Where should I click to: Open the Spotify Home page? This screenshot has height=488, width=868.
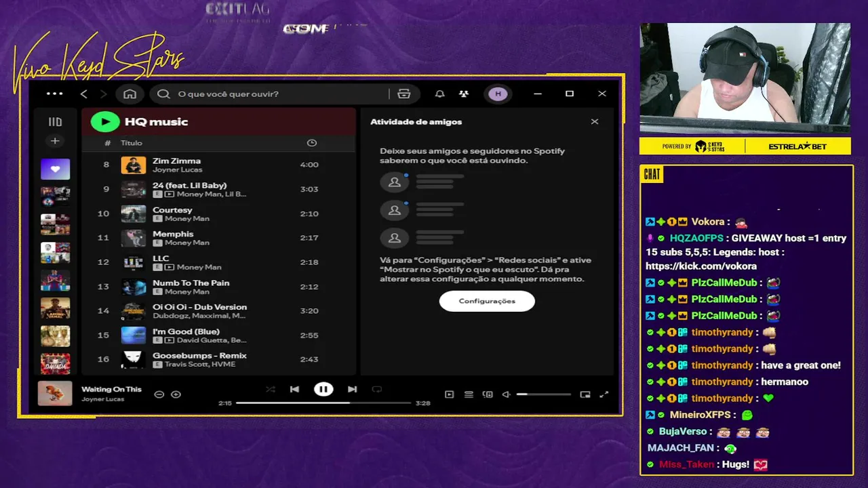click(x=130, y=94)
